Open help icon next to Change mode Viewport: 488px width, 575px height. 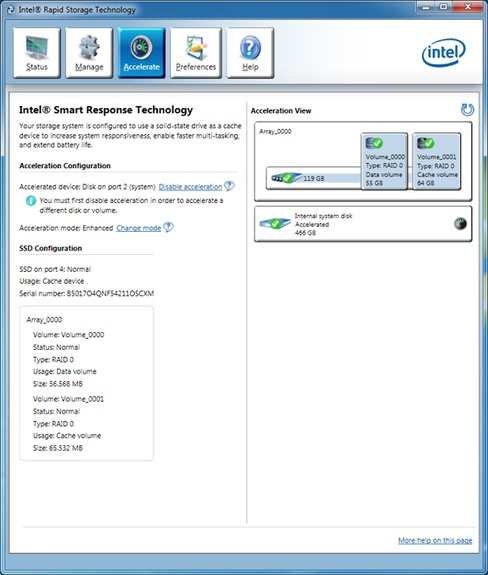pos(168,227)
